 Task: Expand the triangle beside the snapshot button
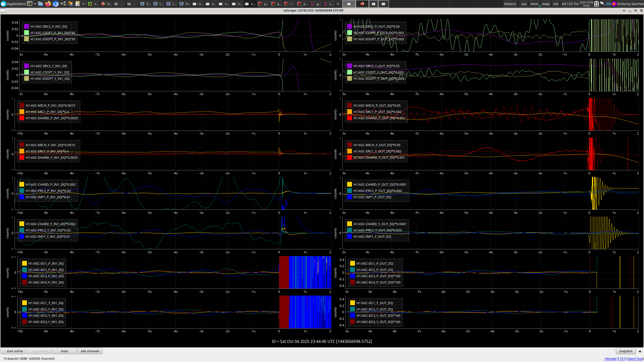640,351
